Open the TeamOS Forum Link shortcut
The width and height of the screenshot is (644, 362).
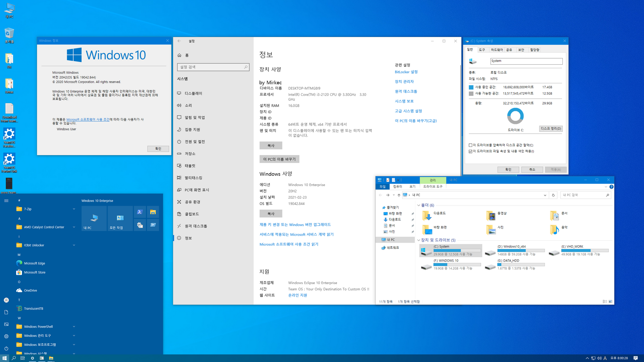click(x=9, y=163)
